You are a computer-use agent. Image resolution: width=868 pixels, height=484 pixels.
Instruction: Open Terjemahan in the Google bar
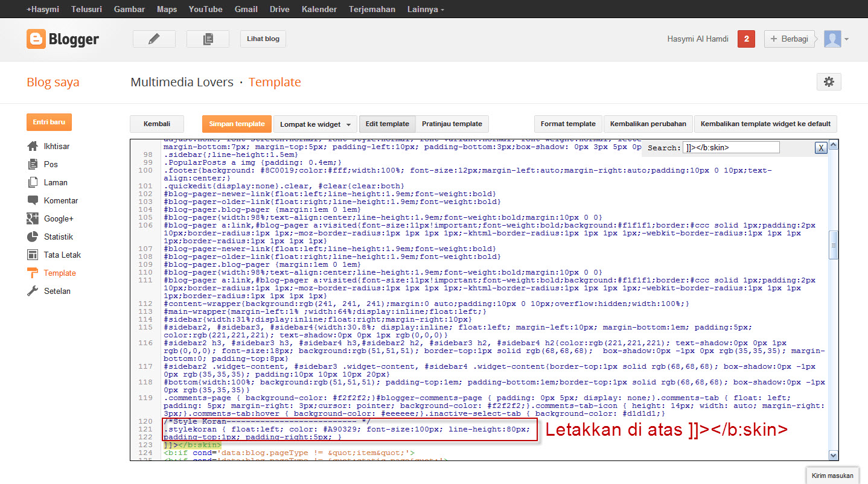(372, 9)
